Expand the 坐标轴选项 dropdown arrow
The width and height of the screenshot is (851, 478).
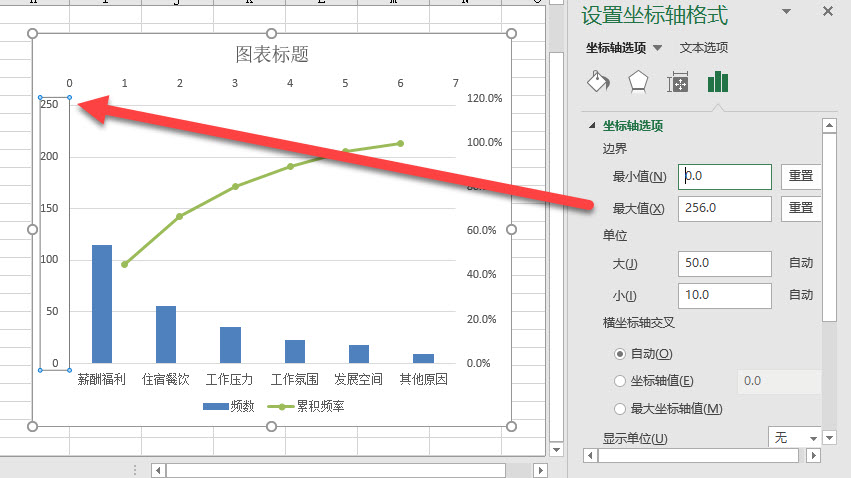click(x=657, y=48)
